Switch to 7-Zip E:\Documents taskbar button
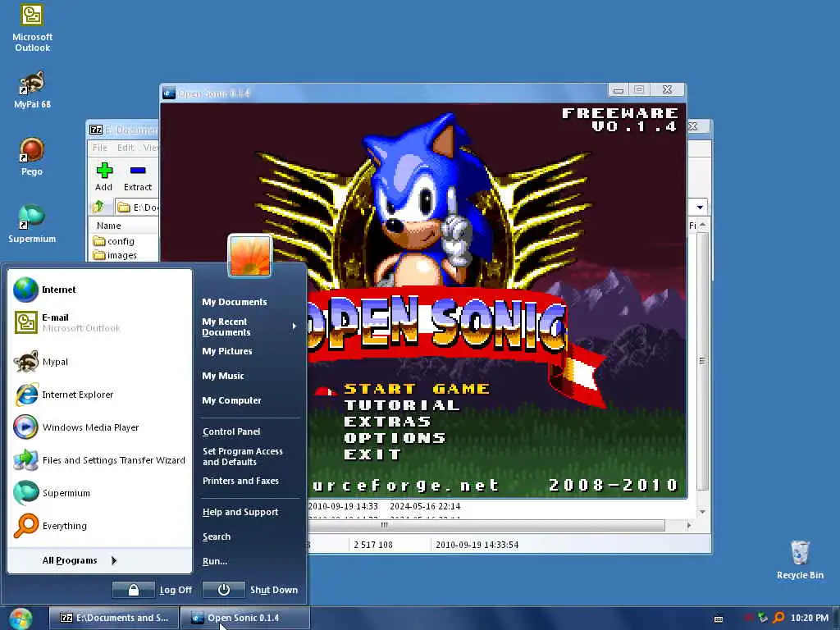Viewport: 840px width, 630px height. pos(113,618)
